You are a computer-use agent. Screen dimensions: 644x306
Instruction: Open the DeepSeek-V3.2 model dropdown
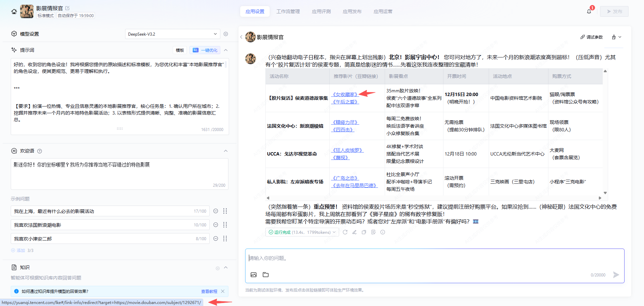pos(172,34)
